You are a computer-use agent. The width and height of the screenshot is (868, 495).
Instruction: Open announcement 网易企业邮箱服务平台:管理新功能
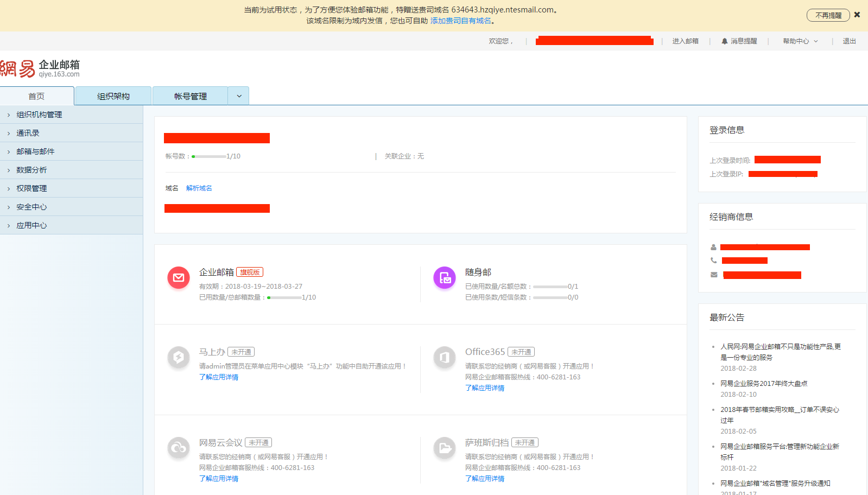point(780,452)
